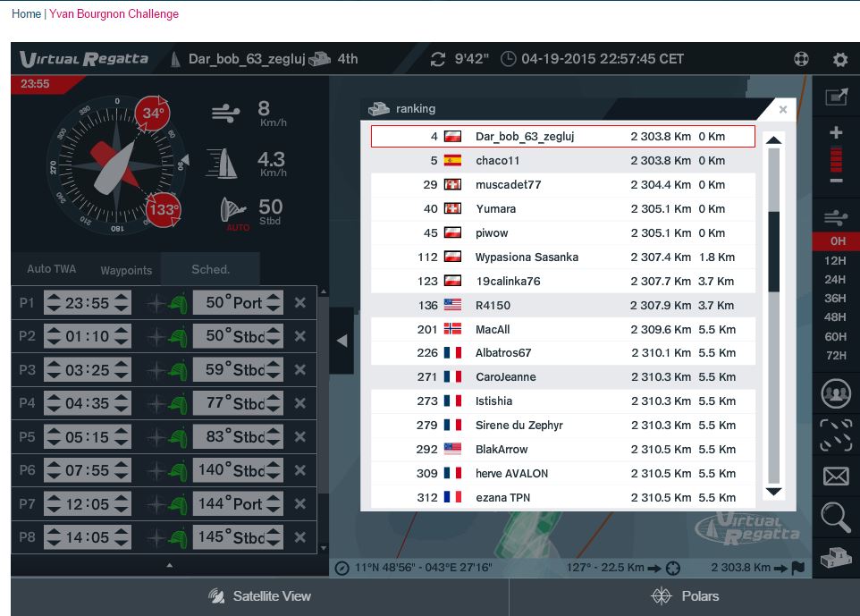
Task: Zoom in with the plus icon
Action: [836, 132]
